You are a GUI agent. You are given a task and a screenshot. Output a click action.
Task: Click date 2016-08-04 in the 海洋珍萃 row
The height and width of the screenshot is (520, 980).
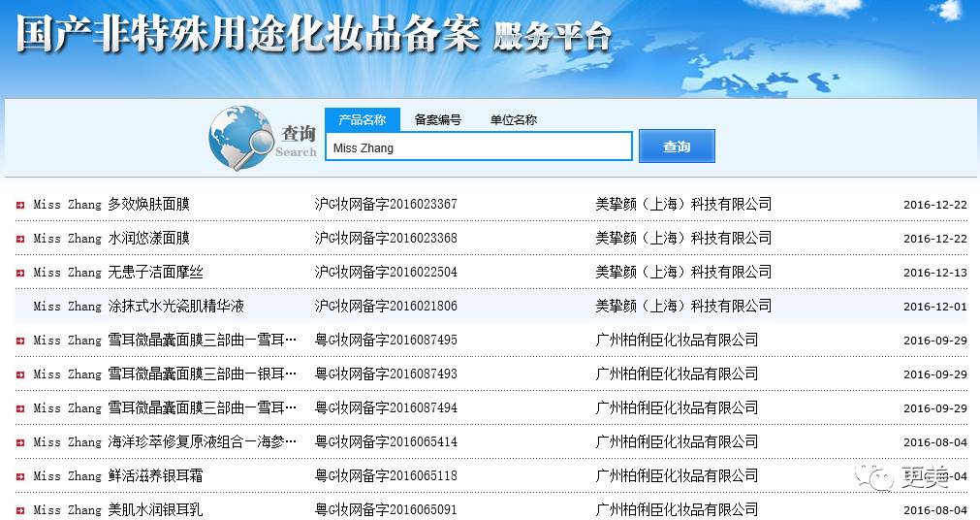tap(935, 442)
